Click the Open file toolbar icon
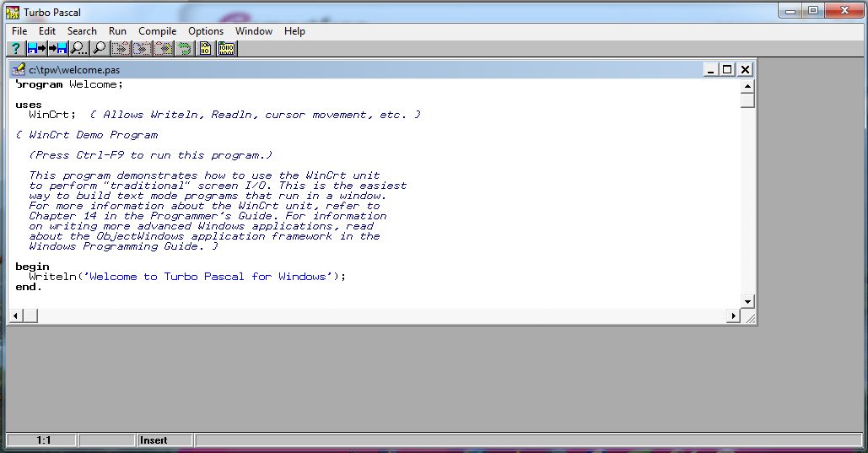Image resolution: width=868 pixels, height=453 pixels. pyautogui.click(x=36, y=49)
